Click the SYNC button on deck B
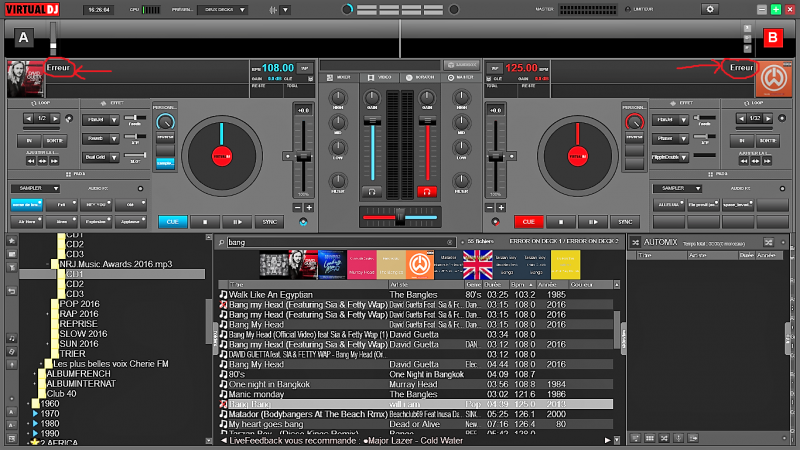 click(x=625, y=222)
